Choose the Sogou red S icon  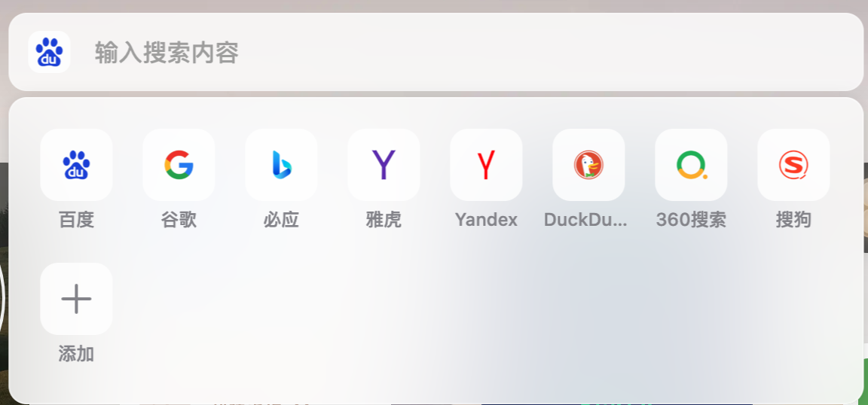[x=793, y=165]
